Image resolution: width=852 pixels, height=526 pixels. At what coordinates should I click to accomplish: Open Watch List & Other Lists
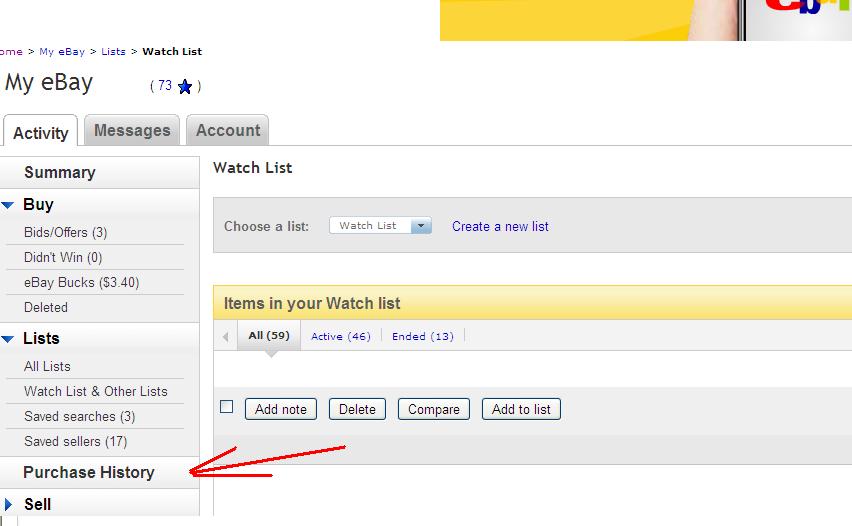(x=96, y=391)
